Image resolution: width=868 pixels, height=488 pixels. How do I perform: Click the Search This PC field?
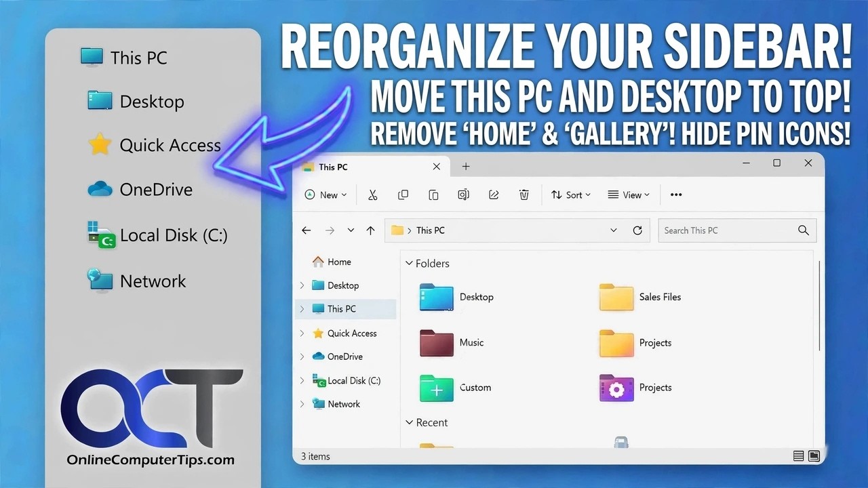pos(737,230)
